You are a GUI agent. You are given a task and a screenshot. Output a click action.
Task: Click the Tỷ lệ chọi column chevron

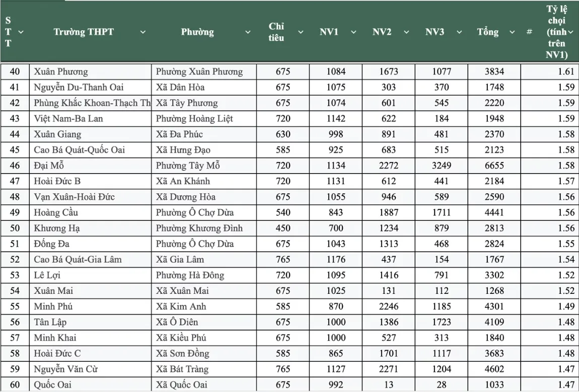coord(571,32)
